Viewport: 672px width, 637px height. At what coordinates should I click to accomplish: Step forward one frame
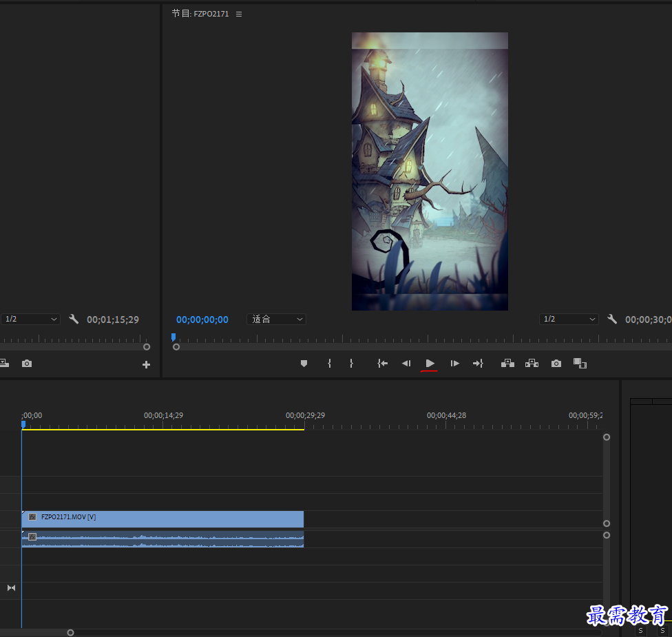click(454, 364)
